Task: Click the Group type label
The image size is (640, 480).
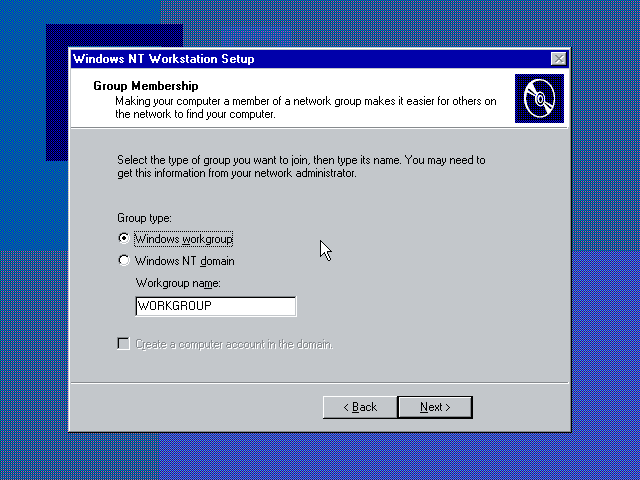Action: pyautogui.click(x=144, y=218)
